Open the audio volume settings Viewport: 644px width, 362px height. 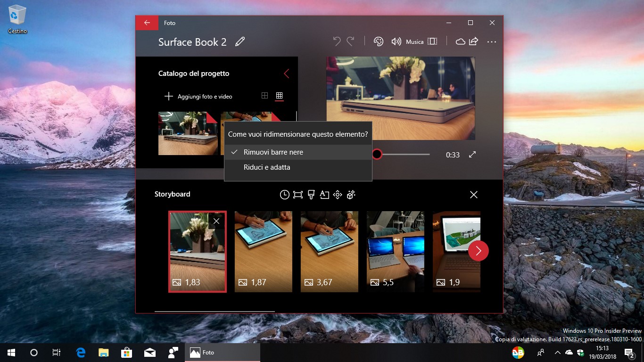coord(396,41)
